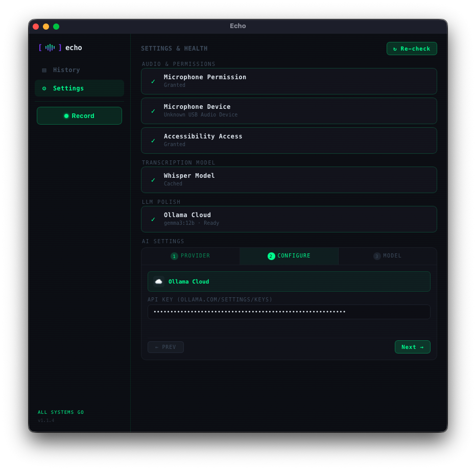The width and height of the screenshot is (476, 470).
Task: Switch to the Configure step tab
Action: (289, 256)
